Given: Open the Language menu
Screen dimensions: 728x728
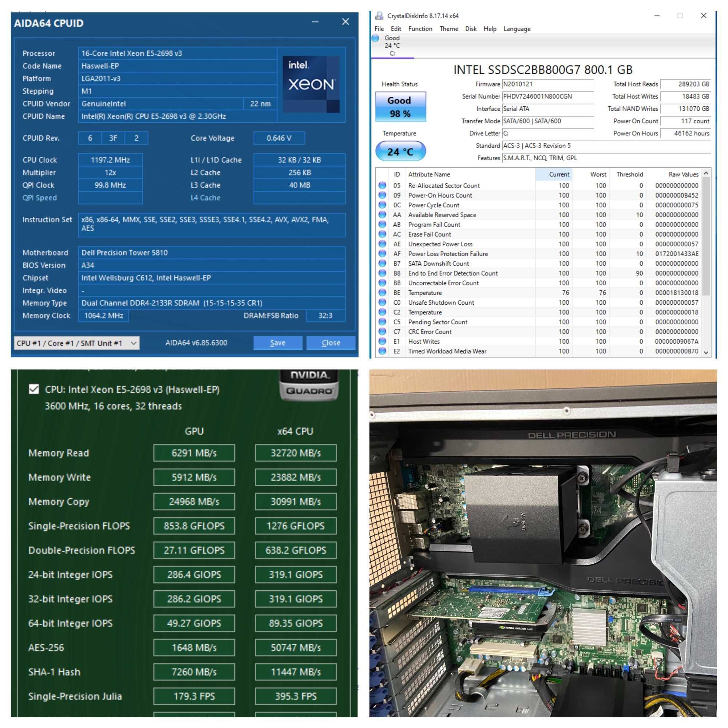Looking at the screenshot, I should coord(517,29).
